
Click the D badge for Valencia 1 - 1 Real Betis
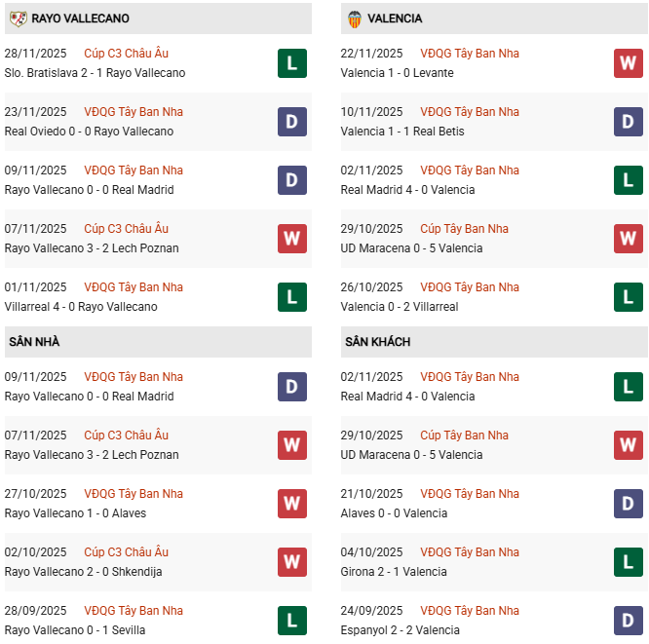[x=629, y=122]
